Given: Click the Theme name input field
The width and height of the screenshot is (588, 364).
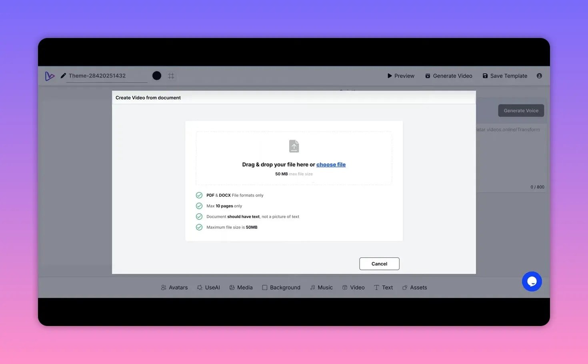Looking at the screenshot, I should [106, 76].
